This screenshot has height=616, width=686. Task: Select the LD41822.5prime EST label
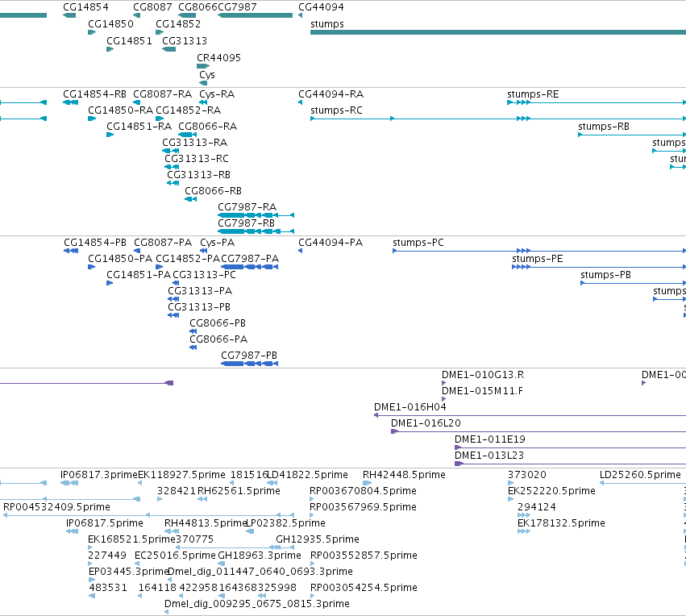[x=308, y=475]
